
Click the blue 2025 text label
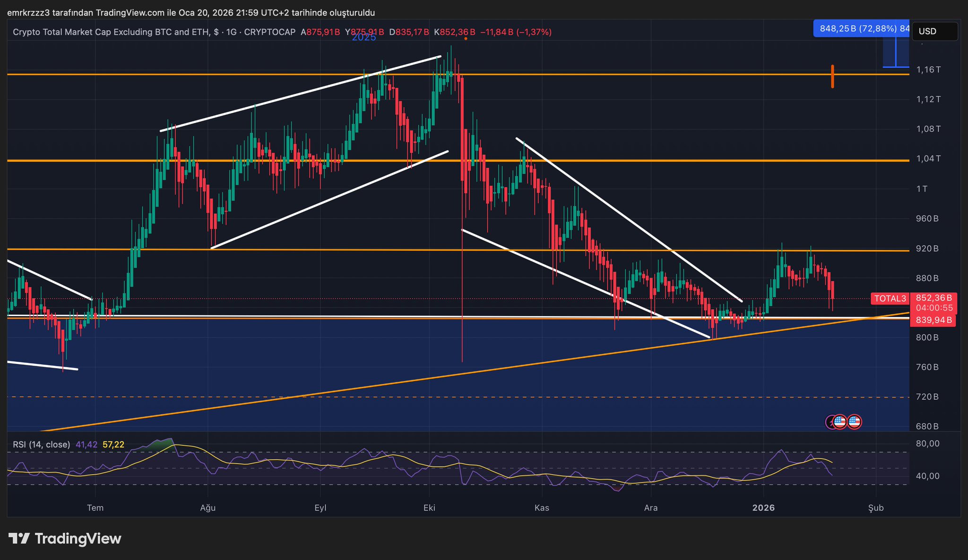[x=364, y=37]
